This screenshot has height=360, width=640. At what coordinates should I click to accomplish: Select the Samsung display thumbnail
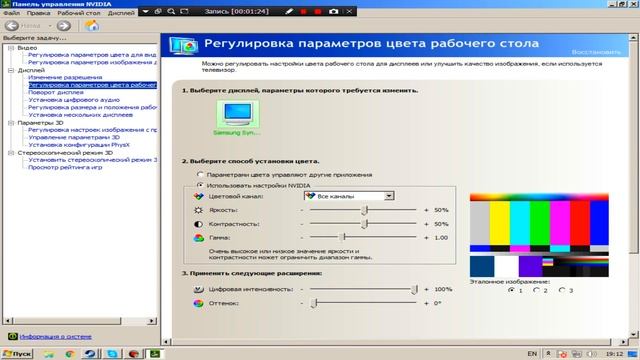point(238,118)
